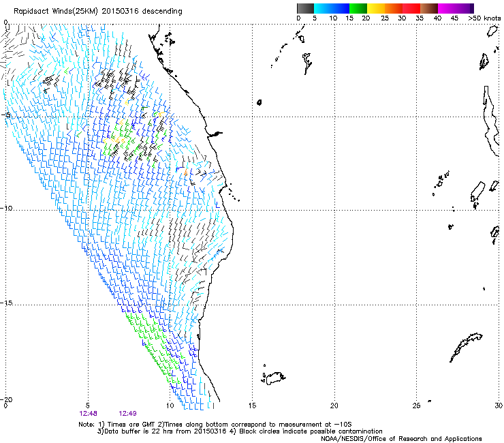Select the gray 0-5 knots legend segment

pos(305,8)
